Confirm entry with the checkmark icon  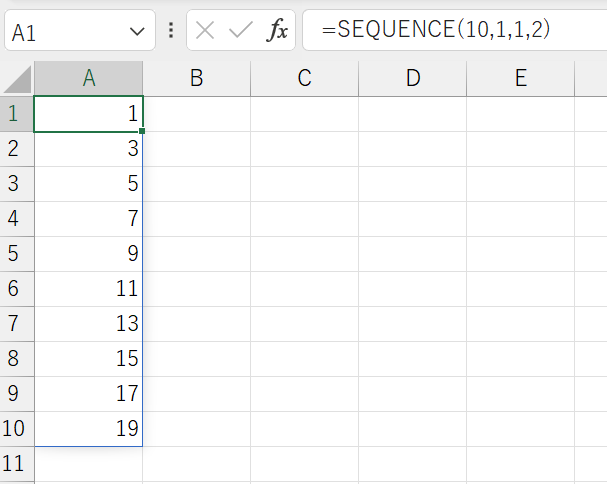click(x=241, y=30)
